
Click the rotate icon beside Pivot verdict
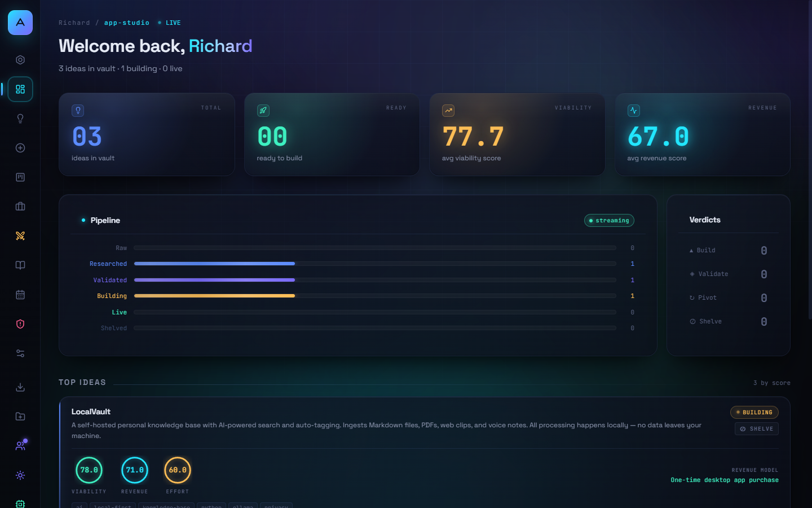coord(692,298)
